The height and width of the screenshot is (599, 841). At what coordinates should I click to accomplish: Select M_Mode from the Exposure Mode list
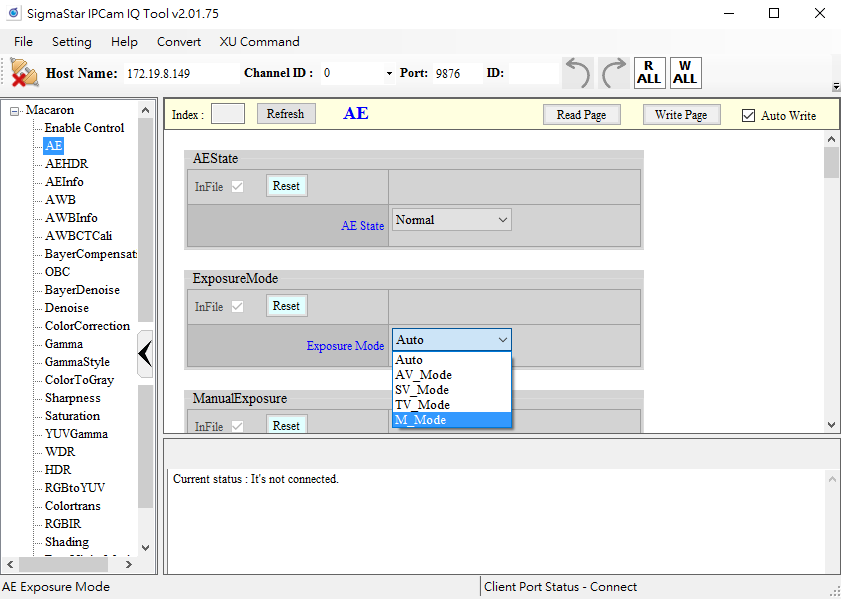[x=451, y=420]
